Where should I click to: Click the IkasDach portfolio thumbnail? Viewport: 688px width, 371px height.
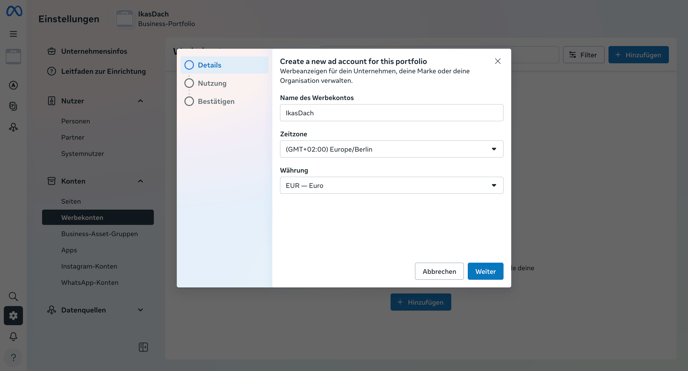pos(125,19)
